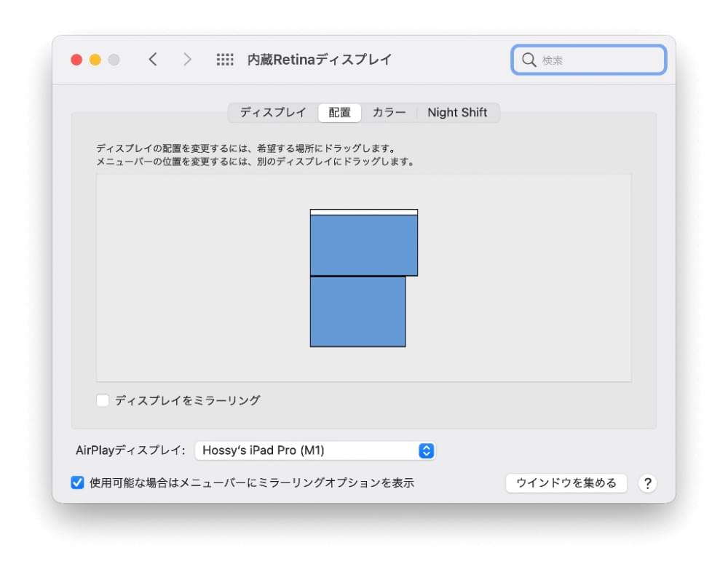This screenshot has height=572, width=728.
Task: Click the magnifying glass search icon
Action: pyautogui.click(x=529, y=60)
